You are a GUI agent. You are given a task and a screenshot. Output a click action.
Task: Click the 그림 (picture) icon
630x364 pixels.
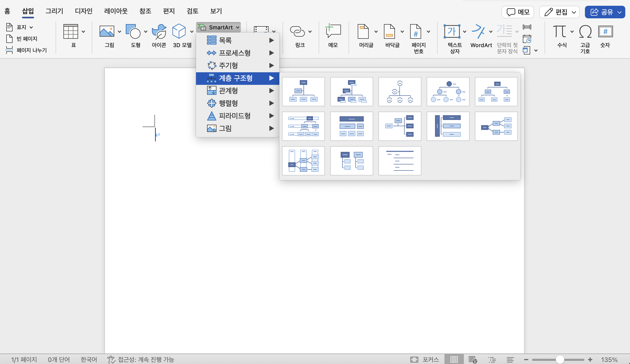point(107,32)
